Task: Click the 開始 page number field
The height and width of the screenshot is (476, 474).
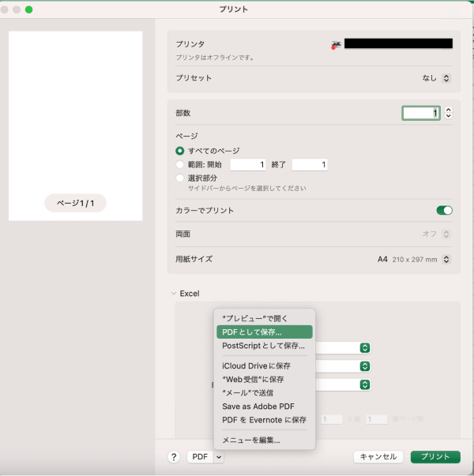Action: tap(248, 164)
